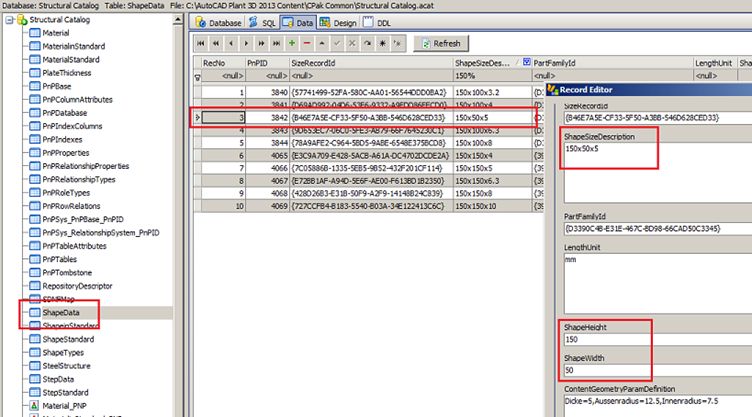Click the PartFamilyId column header
Screen dimensions: 752x417
[x=612, y=63]
